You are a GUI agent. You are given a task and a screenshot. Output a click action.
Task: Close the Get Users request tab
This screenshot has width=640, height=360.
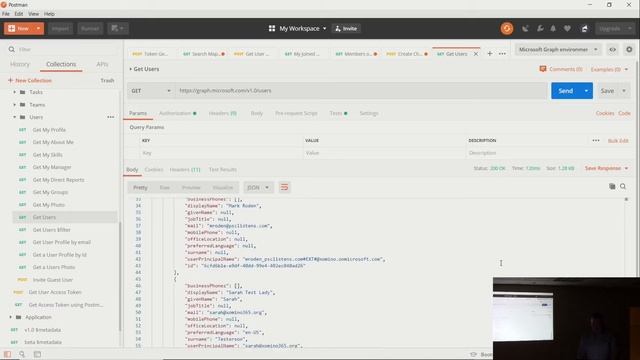476,54
